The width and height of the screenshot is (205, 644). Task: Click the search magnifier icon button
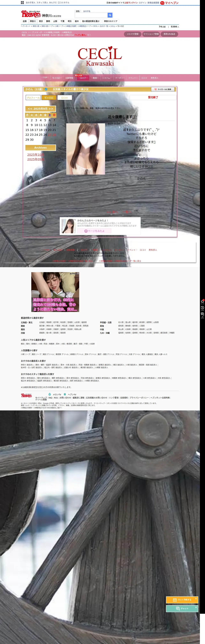pos(110,15)
